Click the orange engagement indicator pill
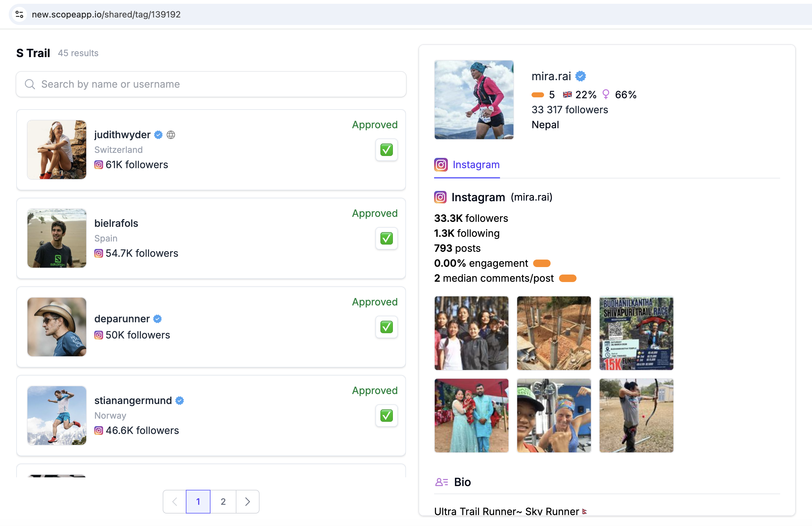This screenshot has height=526, width=812. click(542, 263)
